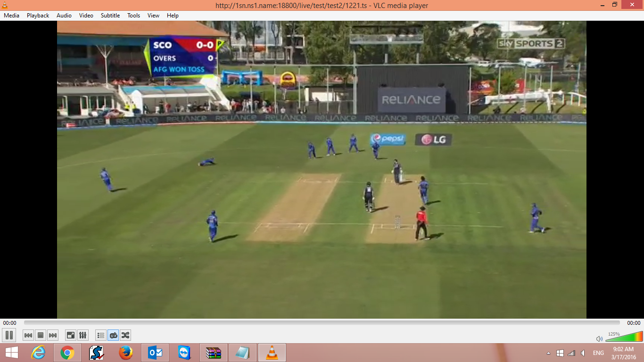Screen dimensions: 644x362
Task: Switch to Google Chrome in taskbar
Action: click(x=67, y=353)
